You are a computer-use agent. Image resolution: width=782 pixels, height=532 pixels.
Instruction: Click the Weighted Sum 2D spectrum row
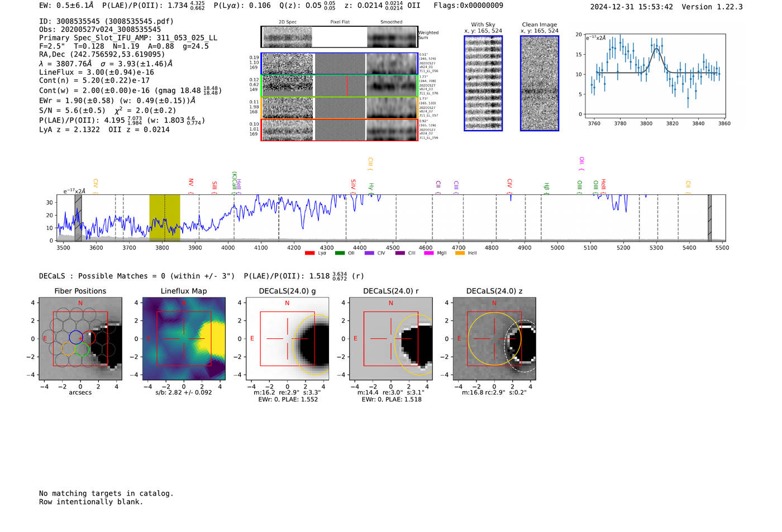pyautogui.click(x=339, y=37)
